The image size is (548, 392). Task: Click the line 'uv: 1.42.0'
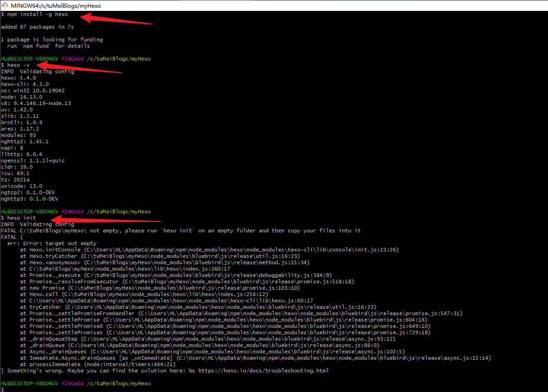(17, 110)
